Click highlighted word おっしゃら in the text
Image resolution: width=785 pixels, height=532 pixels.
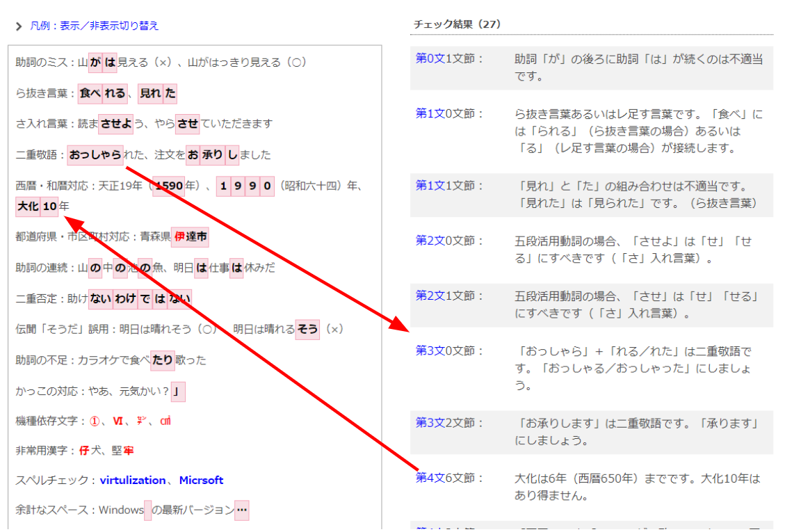tap(95, 154)
